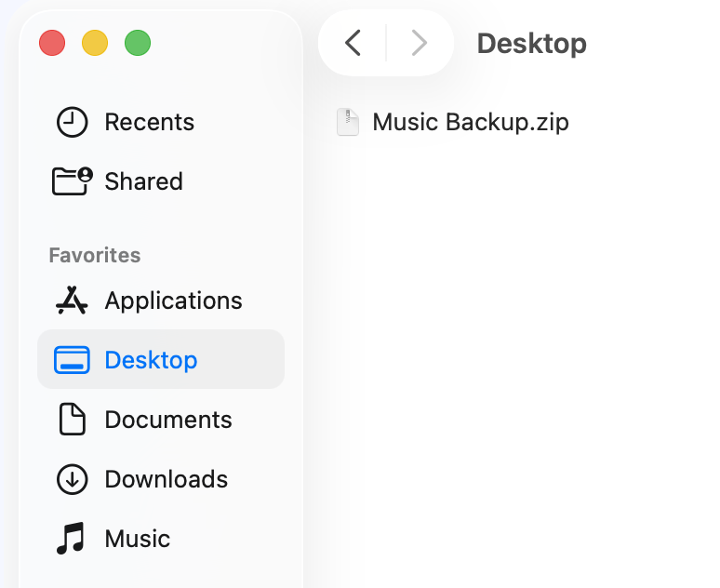Open Recents in the sidebar
The height and width of the screenshot is (588, 720).
[x=149, y=122]
